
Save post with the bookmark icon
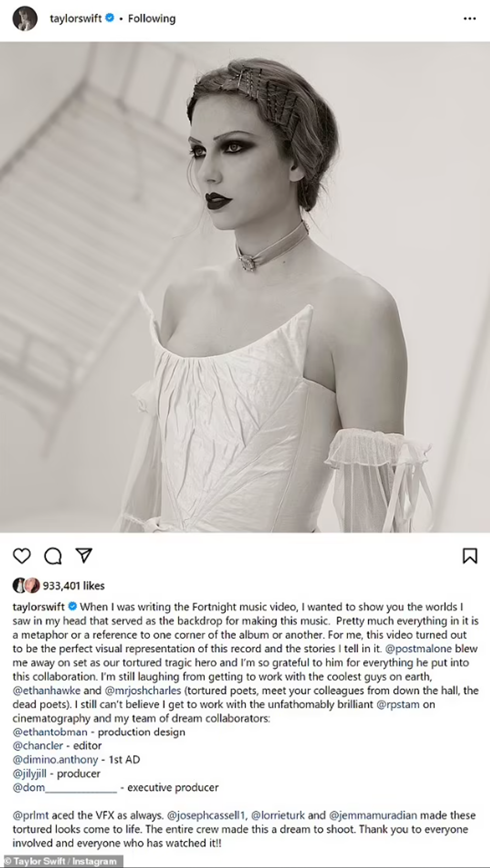(469, 556)
